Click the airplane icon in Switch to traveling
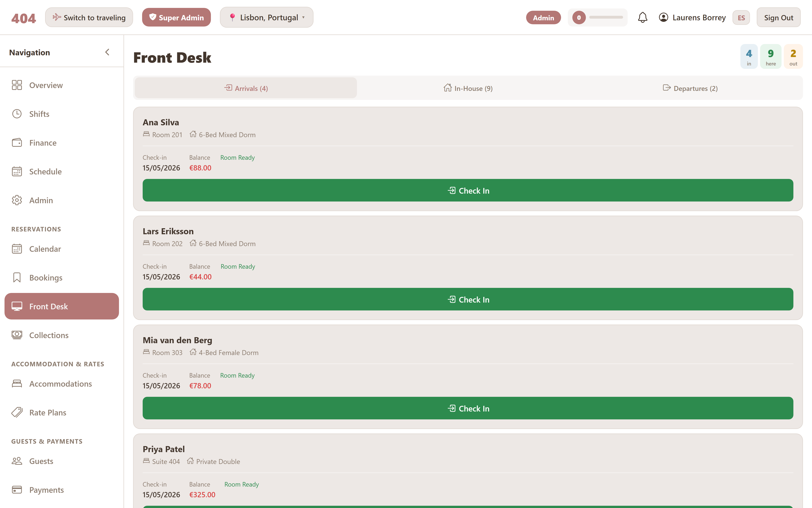This screenshot has width=812, height=508. point(57,17)
